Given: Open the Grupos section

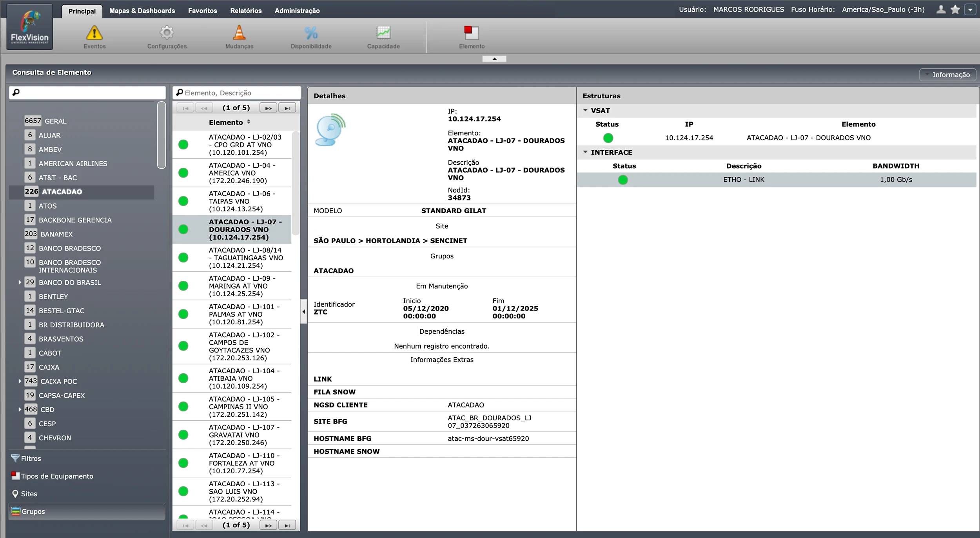Looking at the screenshot, I should coord(87,511).
